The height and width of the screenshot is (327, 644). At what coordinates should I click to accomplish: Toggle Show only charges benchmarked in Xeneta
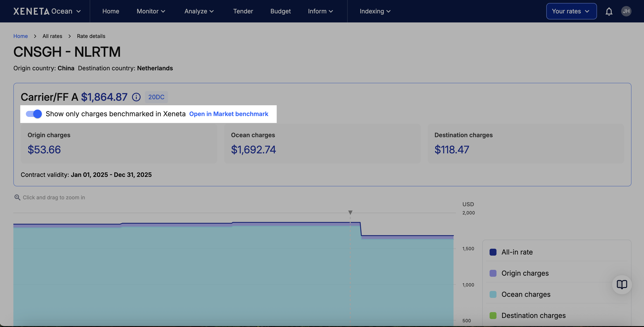[x=34, y=114]
